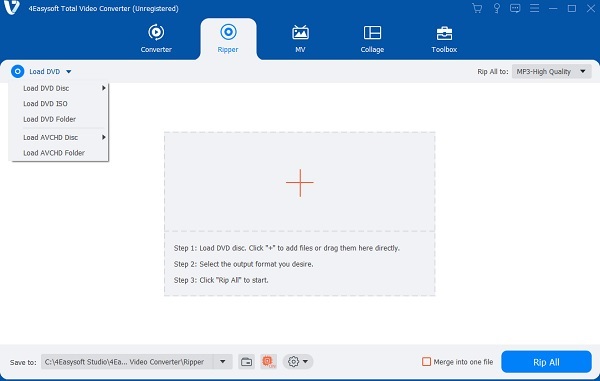Image resolution: width=600 pixels, height=381 pixels.
Task: Select Load AVCHD Disc menu entry
Action: (59, 137)
